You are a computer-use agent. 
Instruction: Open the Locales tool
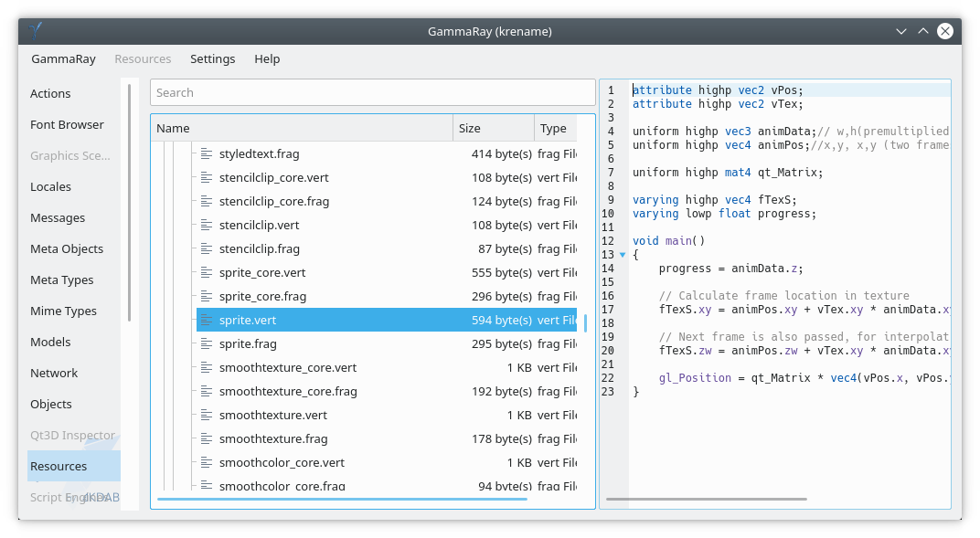point(74,186)
